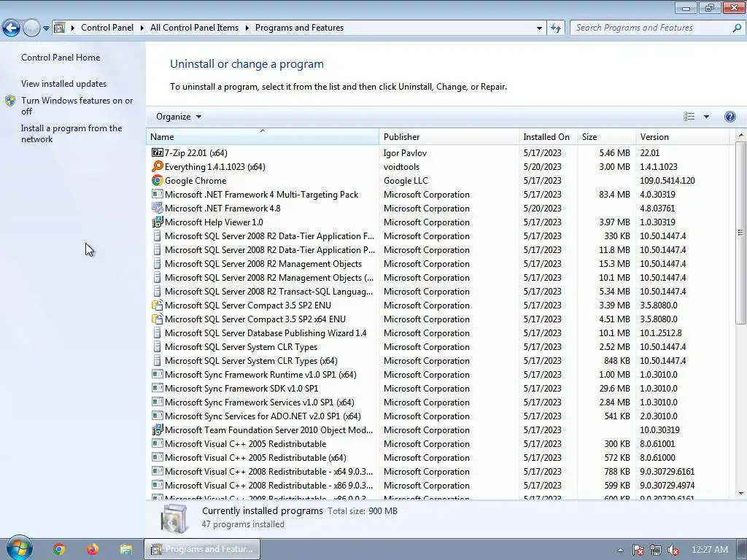Viewport: 747px width, 560px height.
Task: Open the Windows Start orb
Action: tap(19, 548)
